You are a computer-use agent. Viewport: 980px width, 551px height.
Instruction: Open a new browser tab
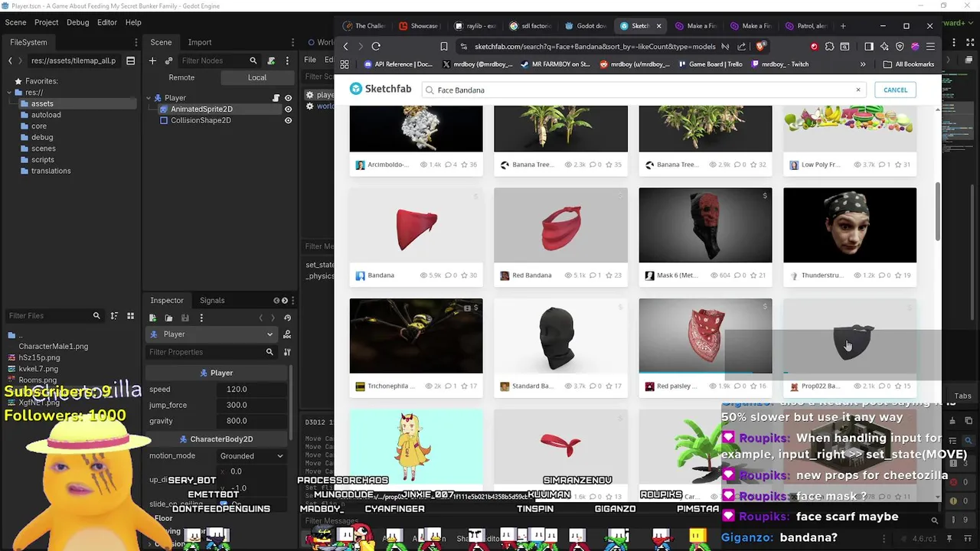tap(843, 26)
